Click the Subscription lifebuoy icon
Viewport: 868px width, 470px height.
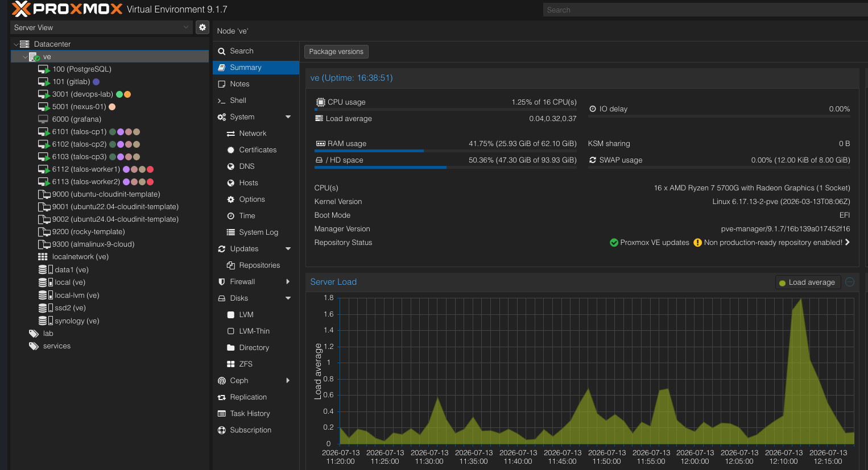point(222,430)
